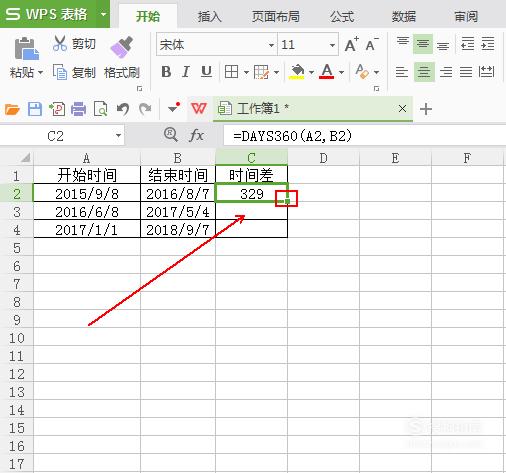Click the draw border table icon
Image resolution: width=506 pixels, height=473 pixels.
[x=261, y=72]
